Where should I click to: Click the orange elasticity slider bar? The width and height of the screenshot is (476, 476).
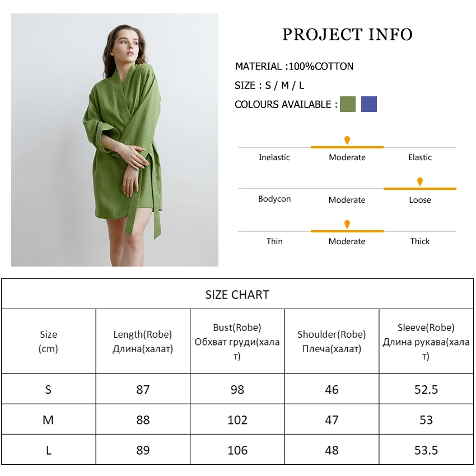(347, 147)
